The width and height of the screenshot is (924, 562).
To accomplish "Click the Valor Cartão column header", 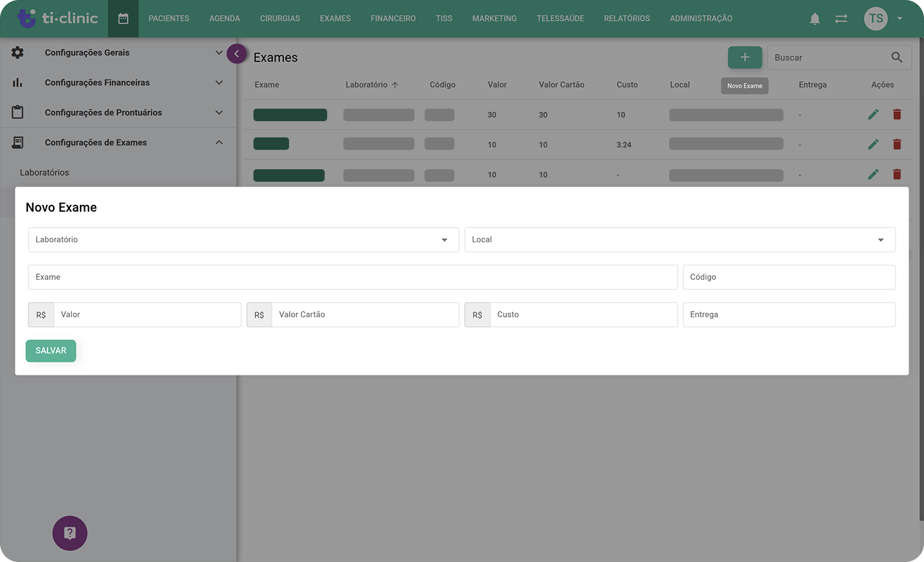I will coord(562,85).
